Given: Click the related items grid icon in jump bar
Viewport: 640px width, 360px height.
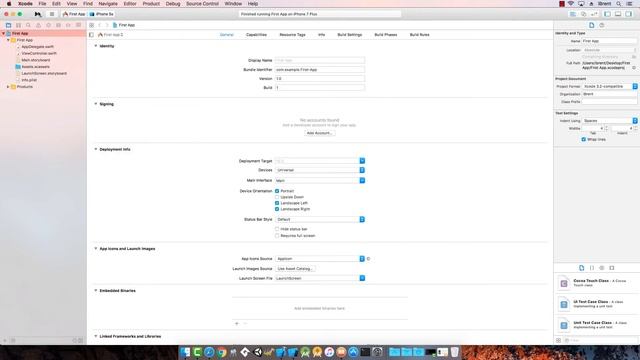Looking at the screenshot, I should coord(91,25).
